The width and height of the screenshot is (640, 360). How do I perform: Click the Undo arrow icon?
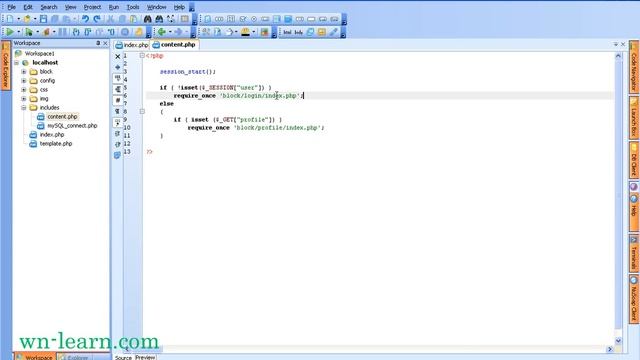click(x=85, y=19)
